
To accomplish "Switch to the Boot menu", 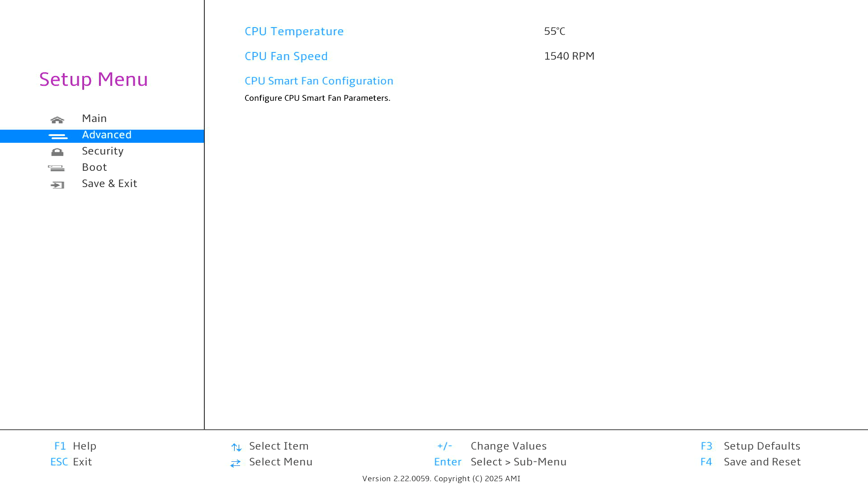I will (x=94, y=167).
